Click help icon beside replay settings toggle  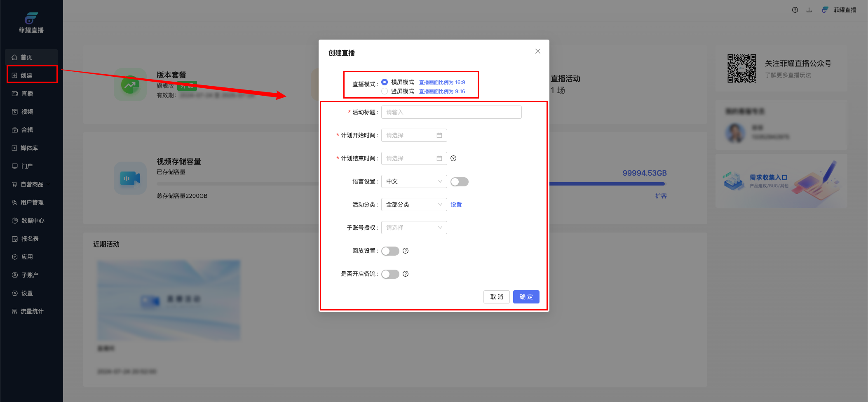click(x=406, y=251)
